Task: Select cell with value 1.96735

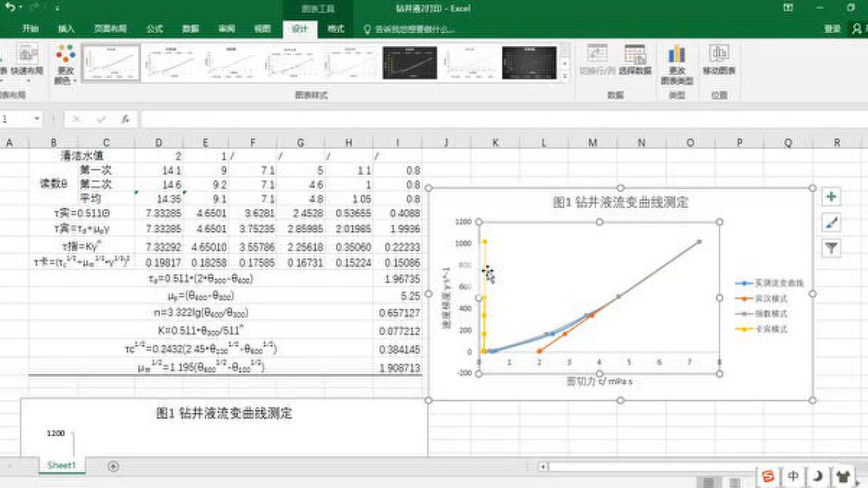Action: pos(397,279)
